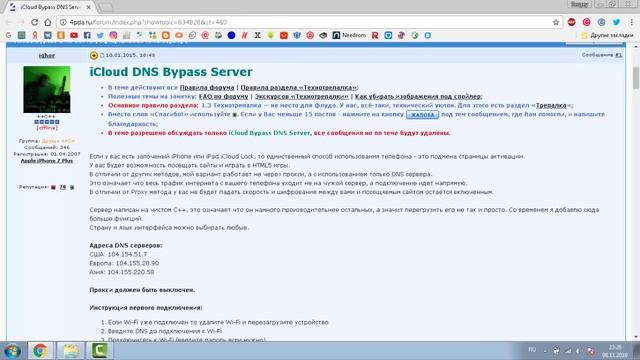Open the file explorer taskbar icon
Image resolution: width=640 pixels, height=360 pixels.
tap(70, 351)
